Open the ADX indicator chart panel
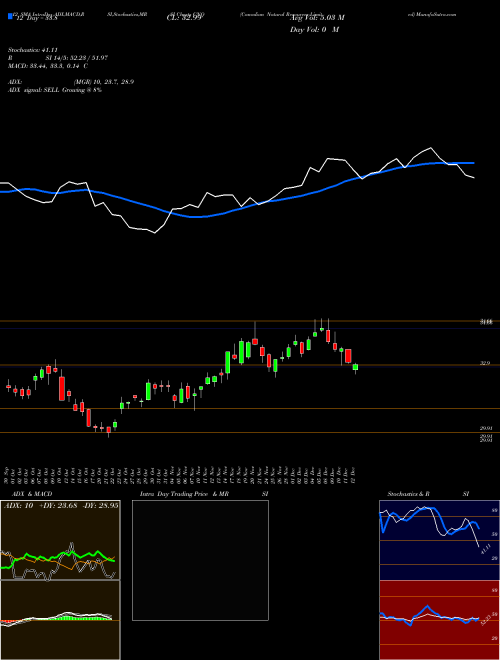Viewport: 500px width, 660px height. [60, 540]
